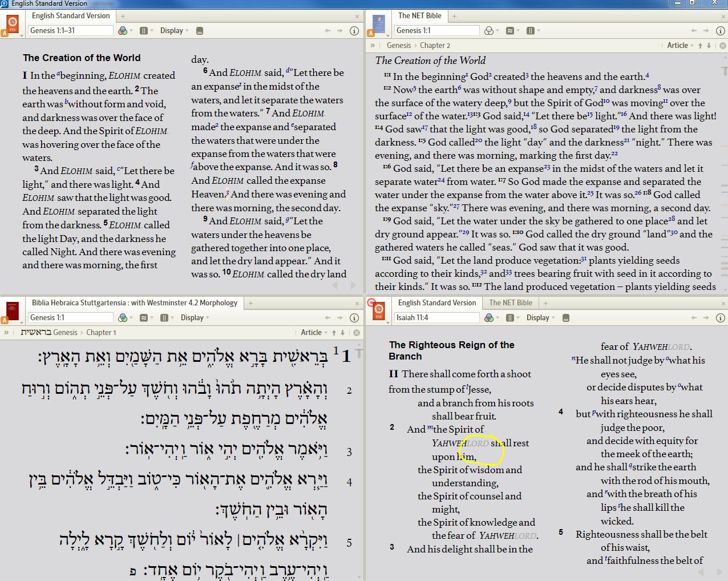Screen dimensions: 728x581
Task: Go back in Biblia Hebraica panel history
Action: tap(327, 318)
